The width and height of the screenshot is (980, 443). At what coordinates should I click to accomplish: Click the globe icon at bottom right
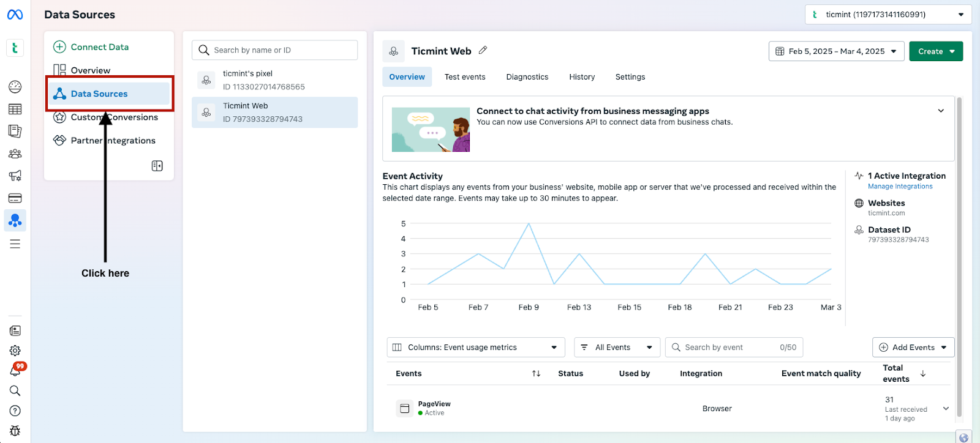click(963, 437)
